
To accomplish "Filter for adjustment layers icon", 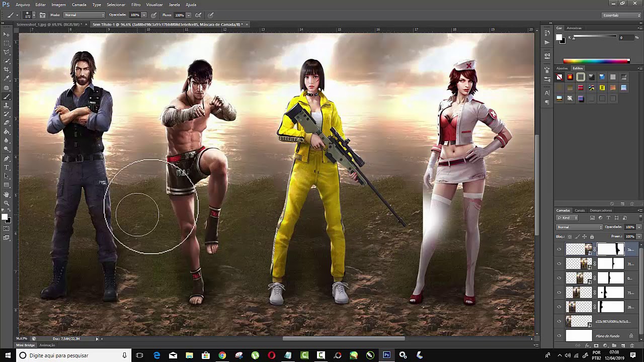I will 600,218.
